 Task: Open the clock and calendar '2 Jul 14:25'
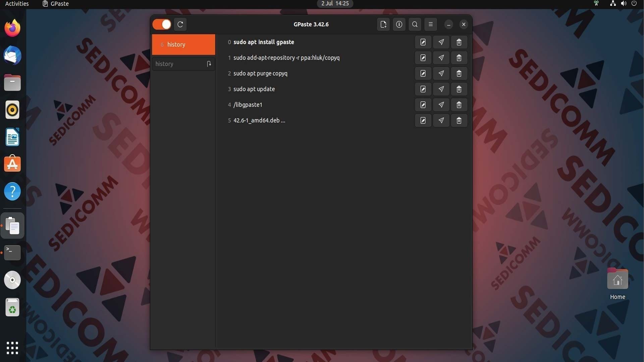coord(335,4)
